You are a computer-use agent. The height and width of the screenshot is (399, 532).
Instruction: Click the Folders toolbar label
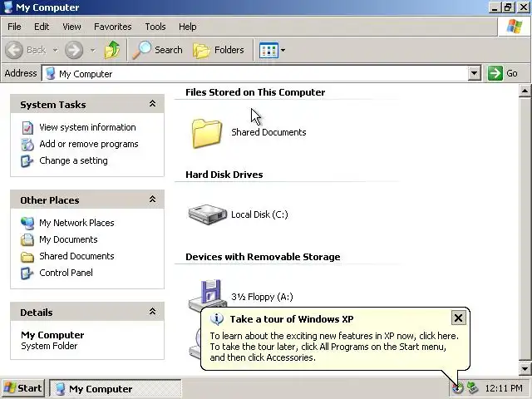tap(229, 50)
